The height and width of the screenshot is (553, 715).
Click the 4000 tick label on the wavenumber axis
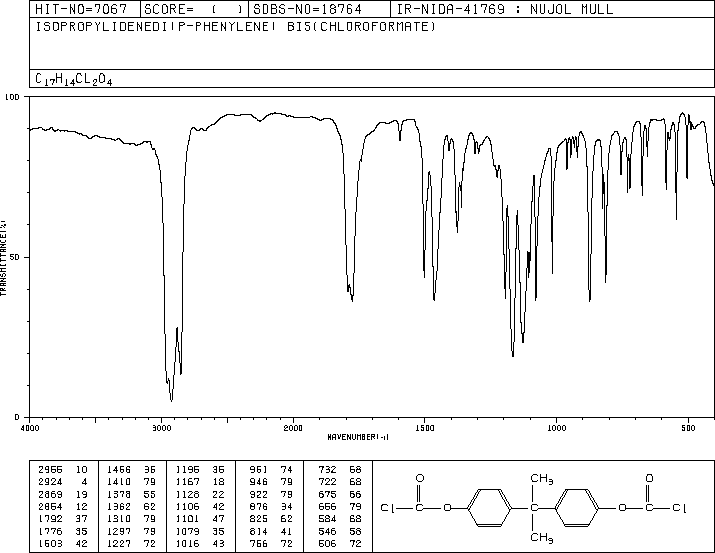30,428
